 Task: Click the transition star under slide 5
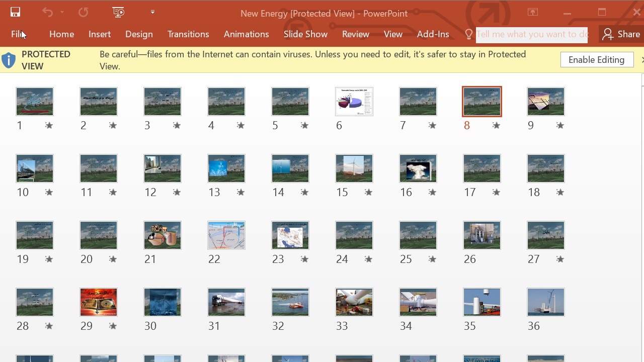click(304, 125)
